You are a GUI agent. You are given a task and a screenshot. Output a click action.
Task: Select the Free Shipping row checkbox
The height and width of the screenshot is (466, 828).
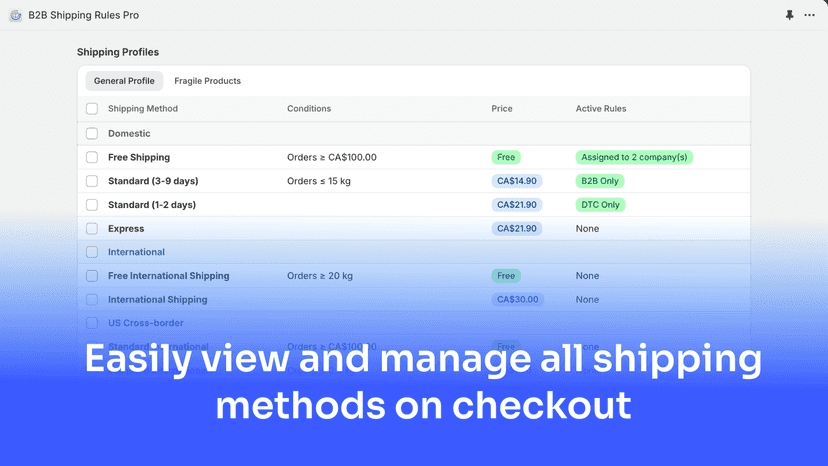(x=92, y=157)
